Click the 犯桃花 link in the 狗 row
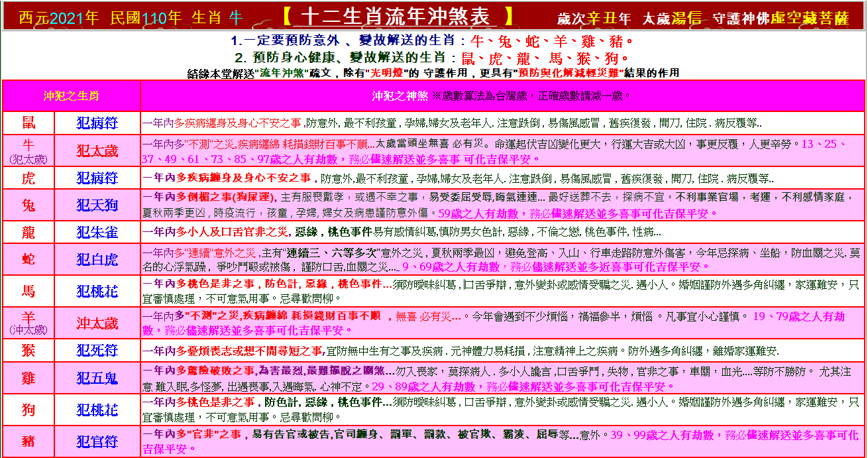This screenshot has width=868, height=458. point(97,410)
